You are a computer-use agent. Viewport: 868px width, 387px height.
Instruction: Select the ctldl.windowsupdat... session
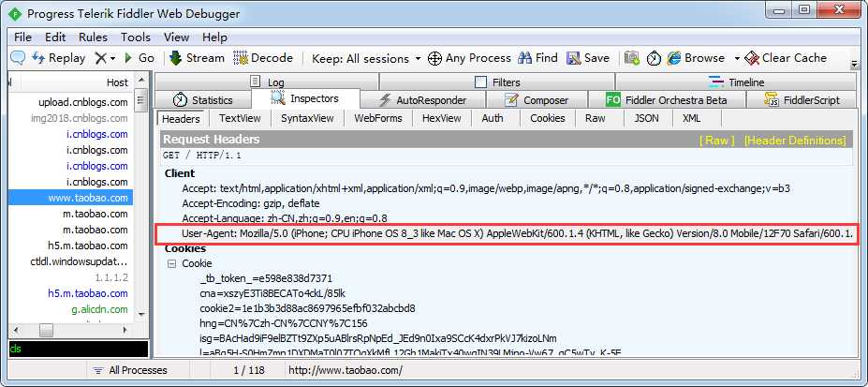(x=70, y=261)
